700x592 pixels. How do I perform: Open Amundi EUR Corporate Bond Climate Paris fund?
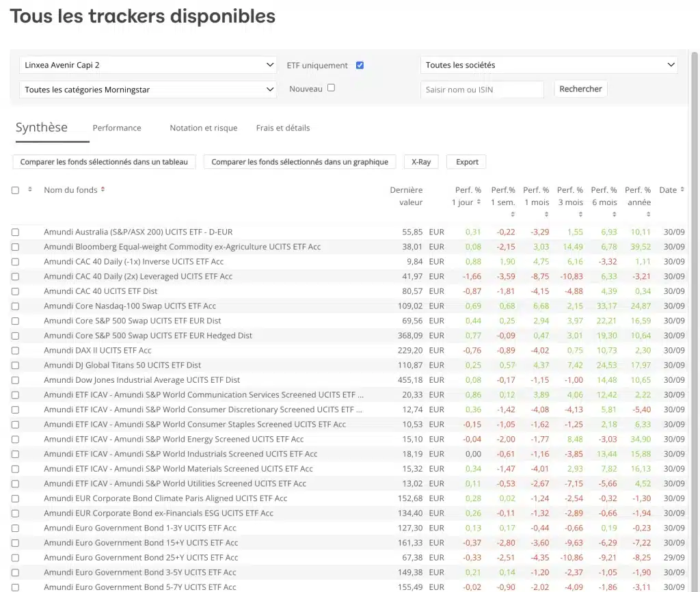(x=165, y=498)
